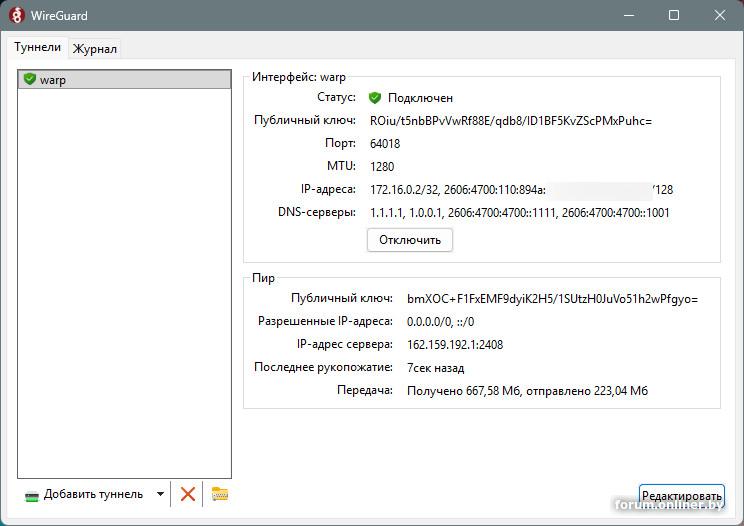Click the Редактировать button
This screenshot has height=526, width=744.
pos(681,496)
